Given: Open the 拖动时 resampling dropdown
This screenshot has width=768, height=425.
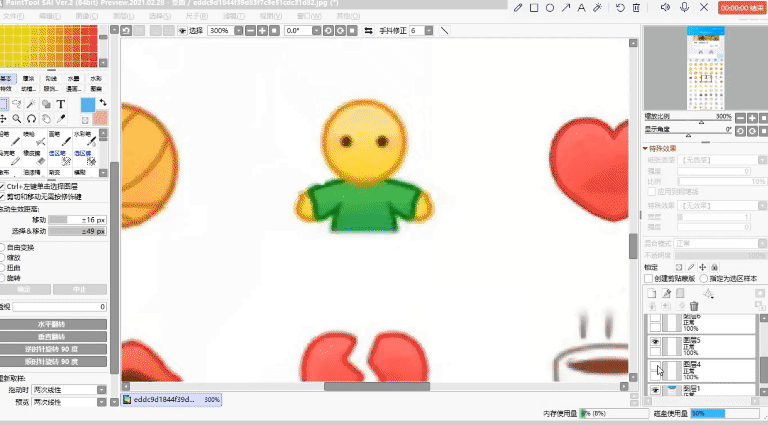Looking at the screenshot, I should [101, 390].
